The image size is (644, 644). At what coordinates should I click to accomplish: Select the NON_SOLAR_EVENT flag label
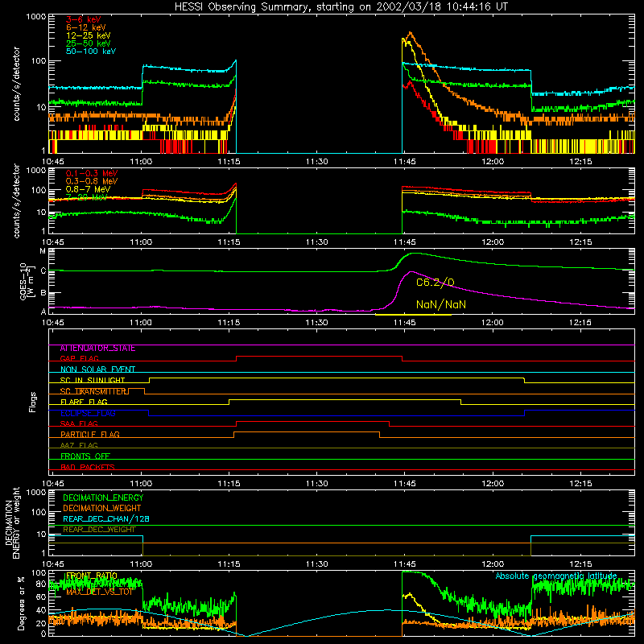coord(97,369)
